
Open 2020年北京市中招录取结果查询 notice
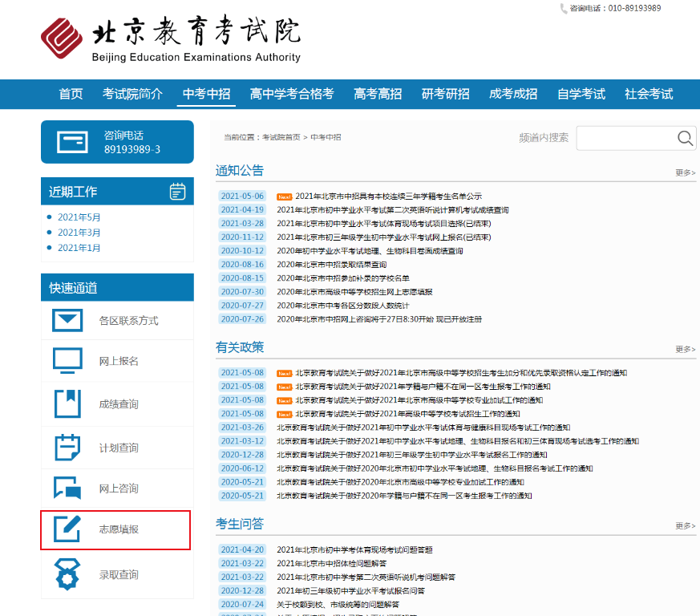(x=332, y=265)
